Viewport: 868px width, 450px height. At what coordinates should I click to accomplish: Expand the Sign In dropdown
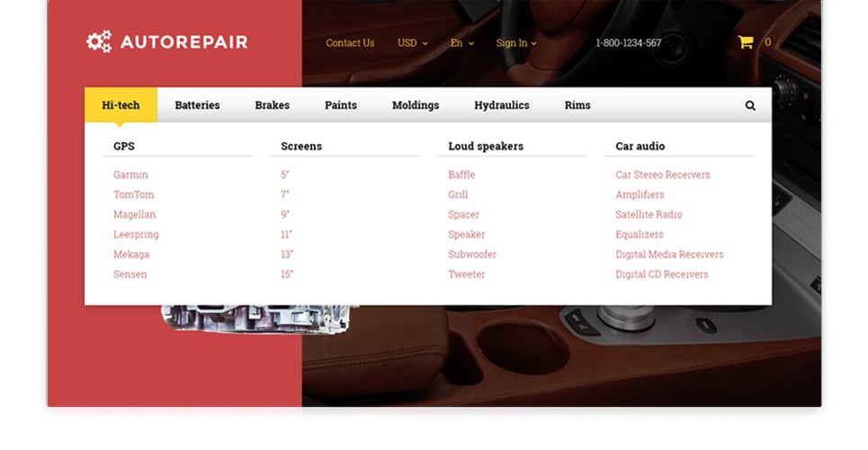(x=516, y=42)
